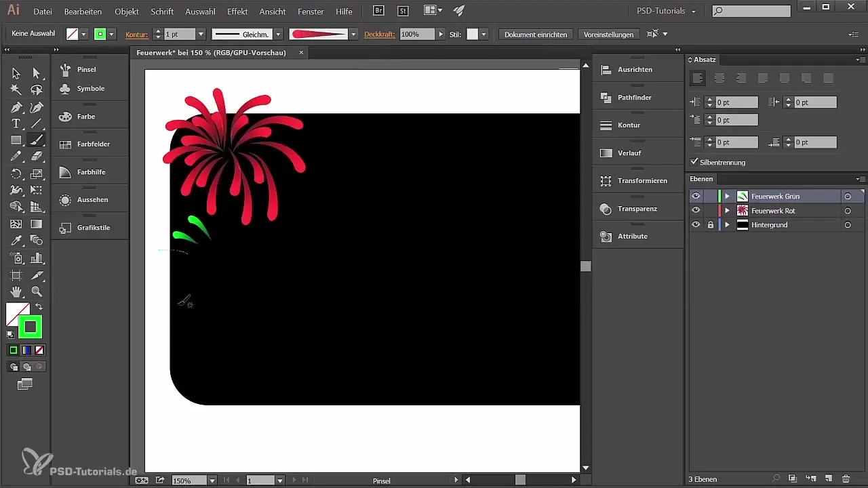Create a new layer in Ebenen panel
Image resolution: width=868 pixels, height=488 pixels.
pyautogui.click(x=828, y=479)
